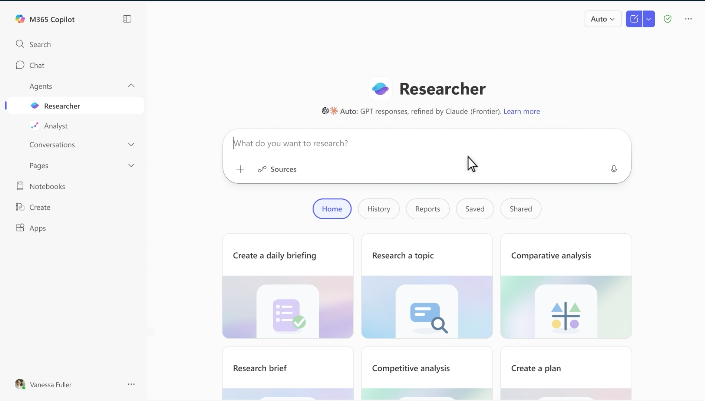Expand the Pages section
The image size is (705, 401).
(131, 166)
